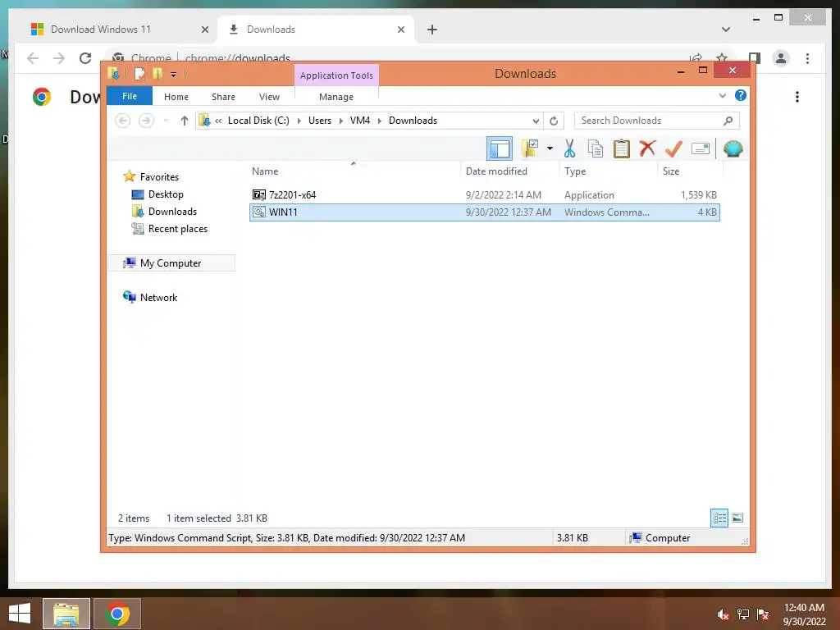Close the Download Windows 11 Chrome tab
The height and width of the screenshot is (630, 840).
204,30
